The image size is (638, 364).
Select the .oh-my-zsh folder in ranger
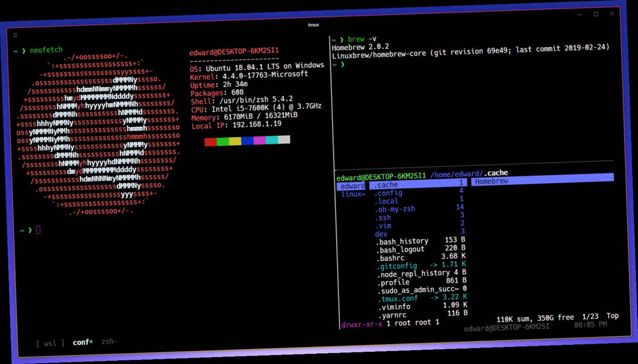[x=419, y=208]
